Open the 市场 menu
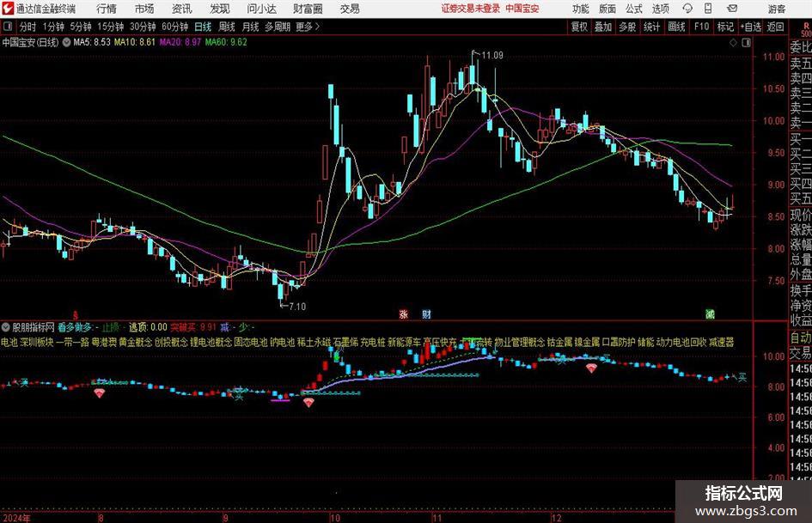Image resolution: width=812 pixels, height=523 pixels. (x=144, y=9)
